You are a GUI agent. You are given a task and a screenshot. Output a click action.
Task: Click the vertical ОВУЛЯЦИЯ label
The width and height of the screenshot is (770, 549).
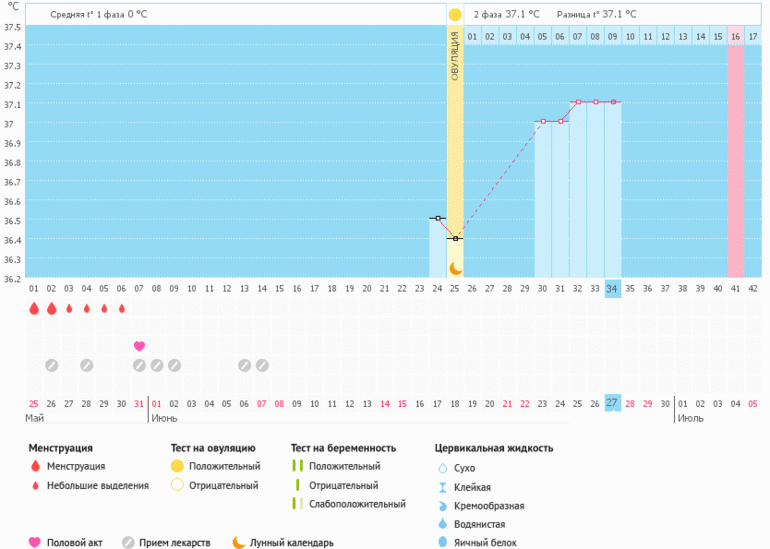tap(455, 55)
